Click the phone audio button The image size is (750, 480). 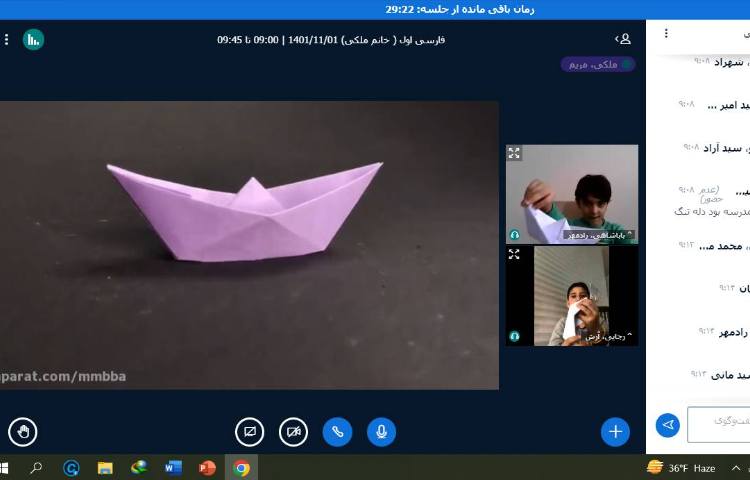337,432
